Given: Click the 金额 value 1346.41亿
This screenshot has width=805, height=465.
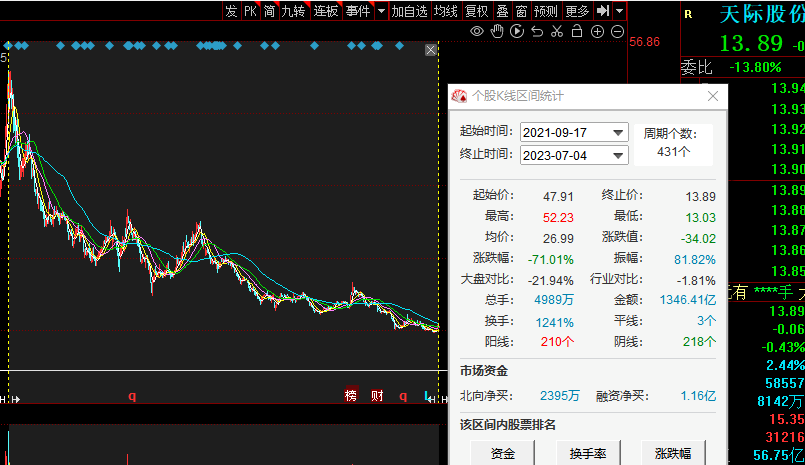Looking at the screenshot, I should [x=687, y=300].
